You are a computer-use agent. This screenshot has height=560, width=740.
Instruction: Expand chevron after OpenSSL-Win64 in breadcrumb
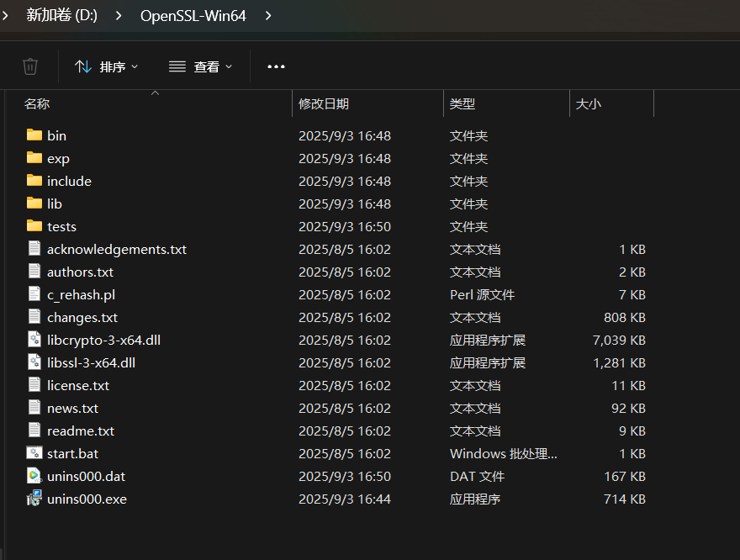coord(268,16)
